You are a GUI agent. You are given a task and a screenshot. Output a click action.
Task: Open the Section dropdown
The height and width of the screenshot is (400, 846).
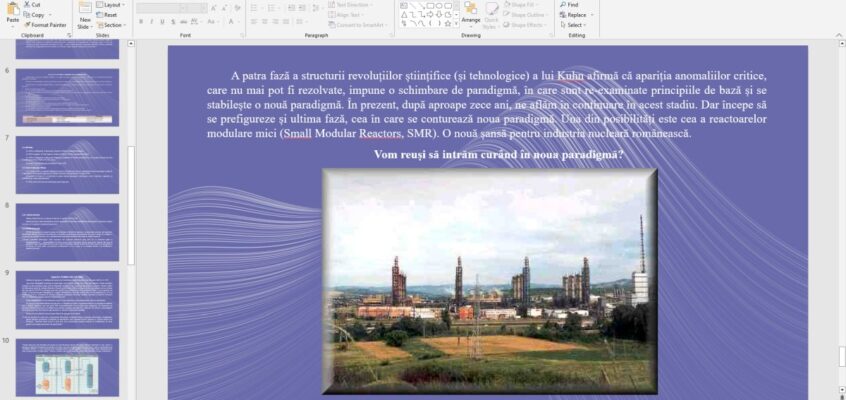[111, 25]
